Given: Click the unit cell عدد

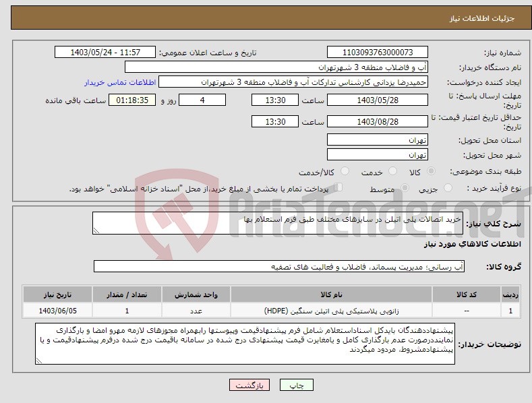Looking at the screenshot, I should [x=196, y=311].
